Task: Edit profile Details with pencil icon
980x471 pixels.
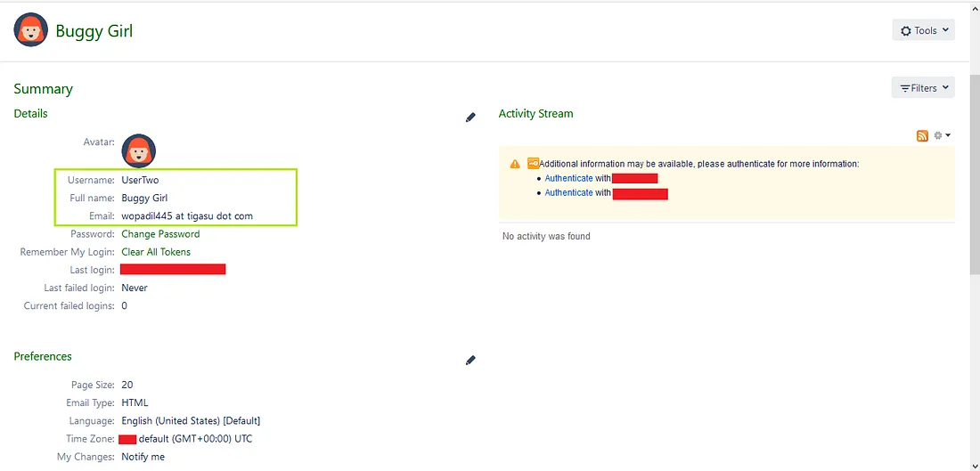Action: coord(470,118)
